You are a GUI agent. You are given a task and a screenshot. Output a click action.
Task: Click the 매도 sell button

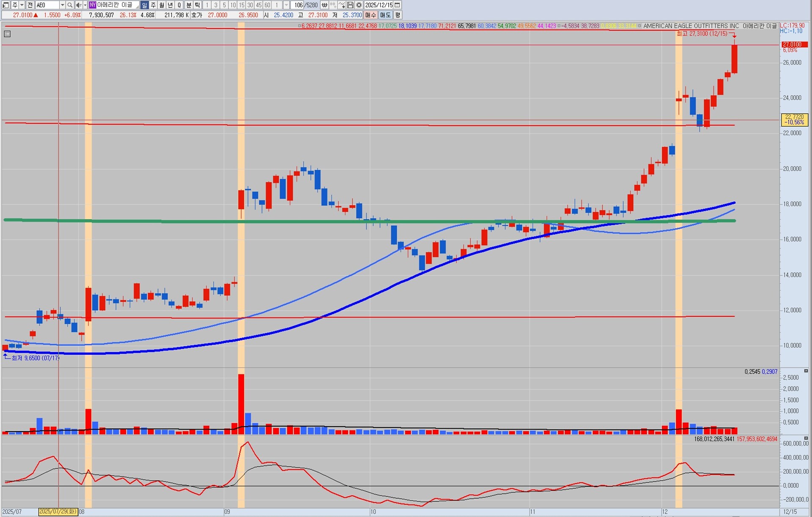click(x=385, y=15)
